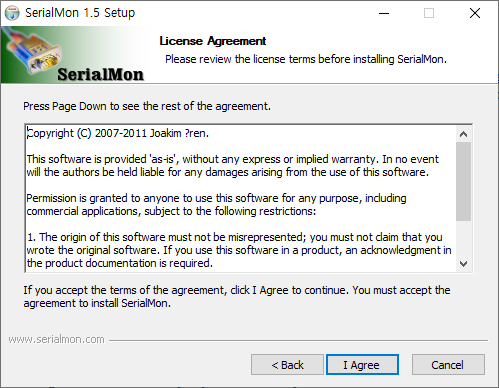The image size is (499, 388).
Task: Click the Copyright line in the license text
Action: tap(118, 133)
